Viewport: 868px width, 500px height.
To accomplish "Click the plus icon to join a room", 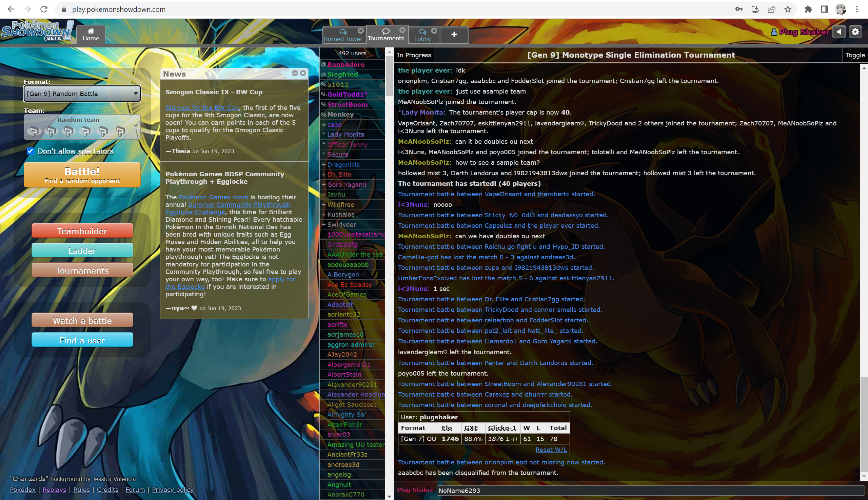I will point(454,35).
